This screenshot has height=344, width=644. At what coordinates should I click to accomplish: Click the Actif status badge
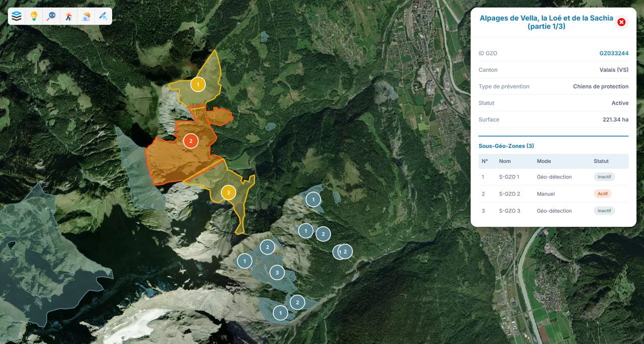602,194
